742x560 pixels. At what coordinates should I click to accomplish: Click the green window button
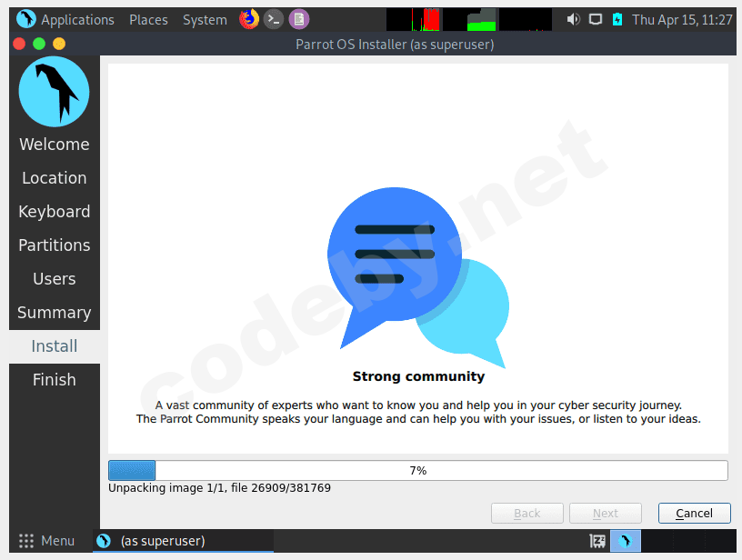pos(39,44)
